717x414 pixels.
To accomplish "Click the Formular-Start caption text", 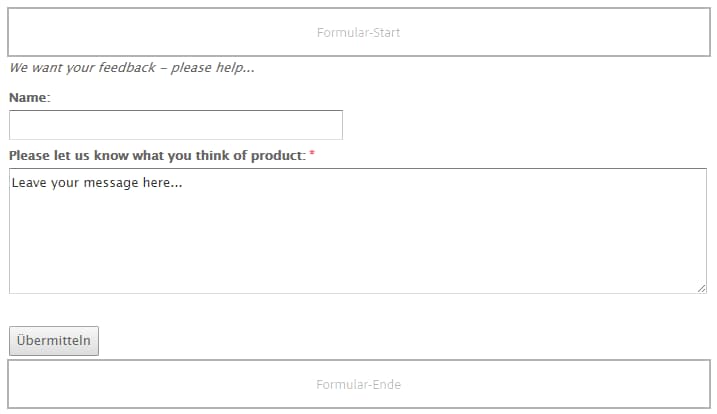I will point(358,32).
